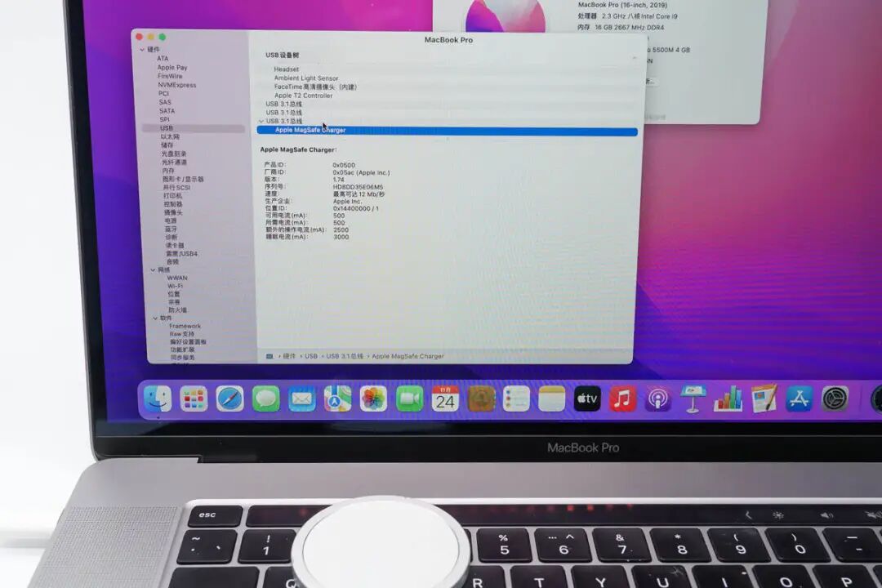Viewport: 882px width, 588px height.
Task: Open the Notes app in Dock
Action: 552,399
